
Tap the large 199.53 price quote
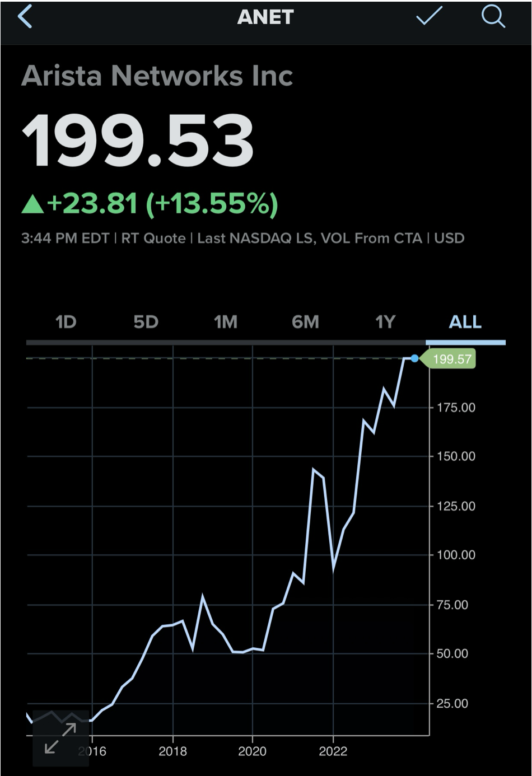pyautogui.click(x=138, y=141)
